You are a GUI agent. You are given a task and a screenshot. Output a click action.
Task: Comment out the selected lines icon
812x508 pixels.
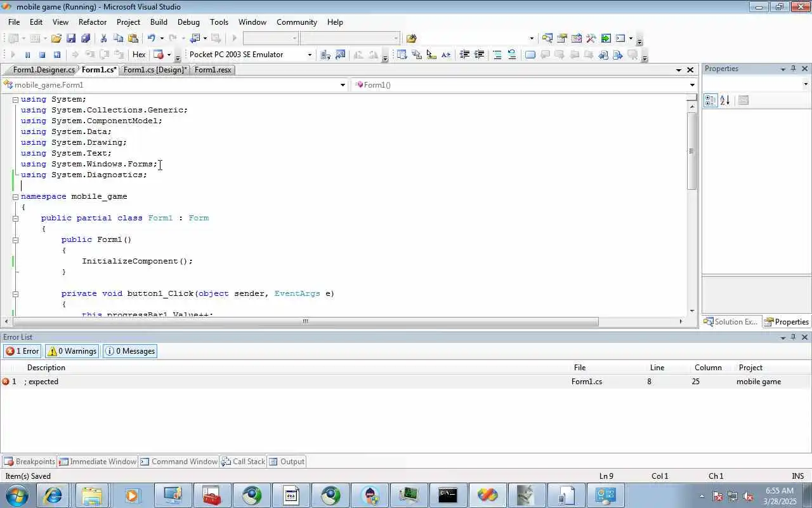tap(497, 55)
